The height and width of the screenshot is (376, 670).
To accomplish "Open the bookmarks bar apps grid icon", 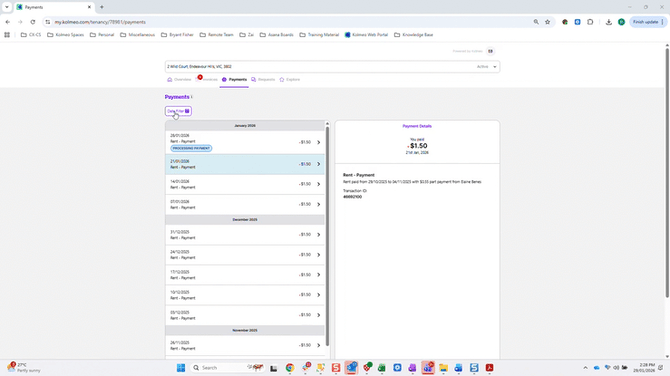I will [7, 35].
